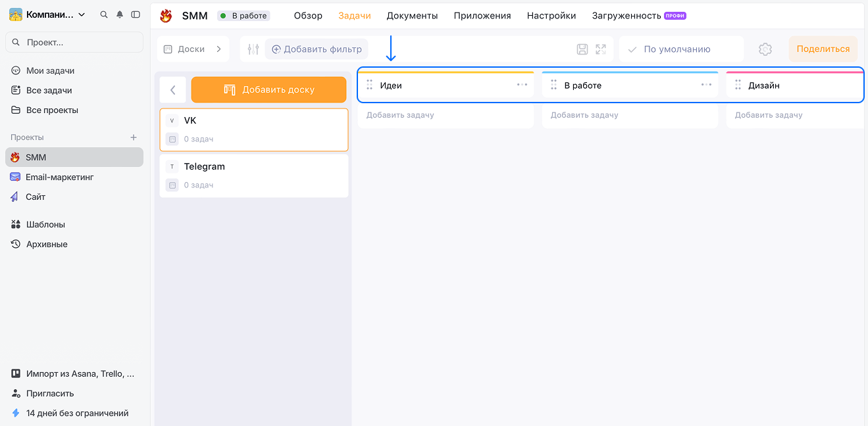The image size is (868, 426).
Task: Click the Шаблоны grid icon
Action: click(x=16, y=224)
